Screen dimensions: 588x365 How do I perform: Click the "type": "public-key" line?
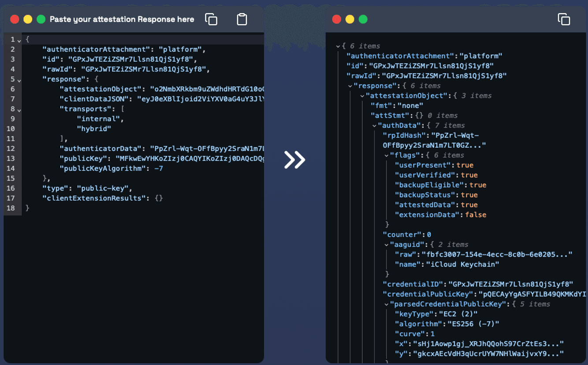pos(87,188)
